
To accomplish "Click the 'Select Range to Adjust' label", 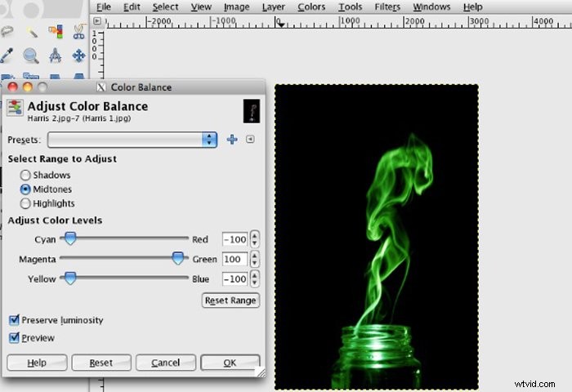I will 62,159.
